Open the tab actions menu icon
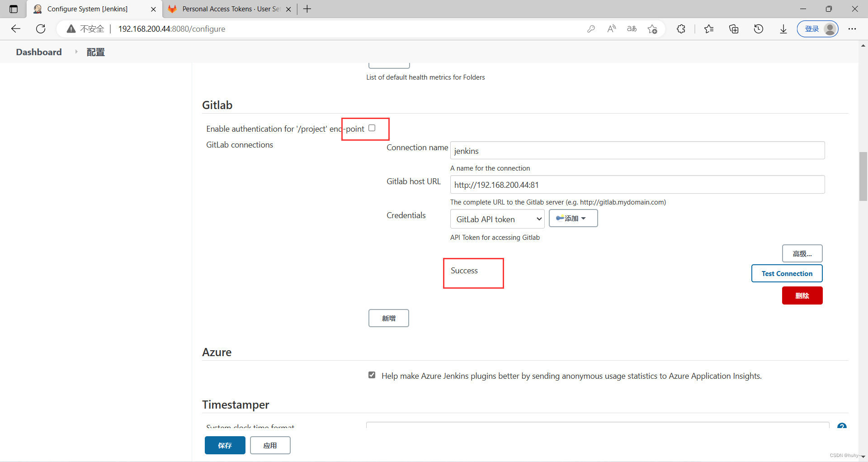The height and width of the screenshot is (462, 868). click(14, 9)
